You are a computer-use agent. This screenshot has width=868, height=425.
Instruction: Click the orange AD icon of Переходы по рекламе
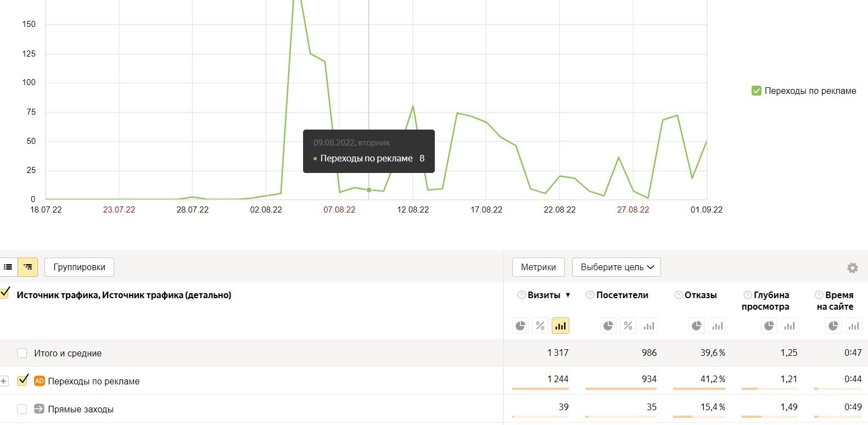tap(39, 381)
